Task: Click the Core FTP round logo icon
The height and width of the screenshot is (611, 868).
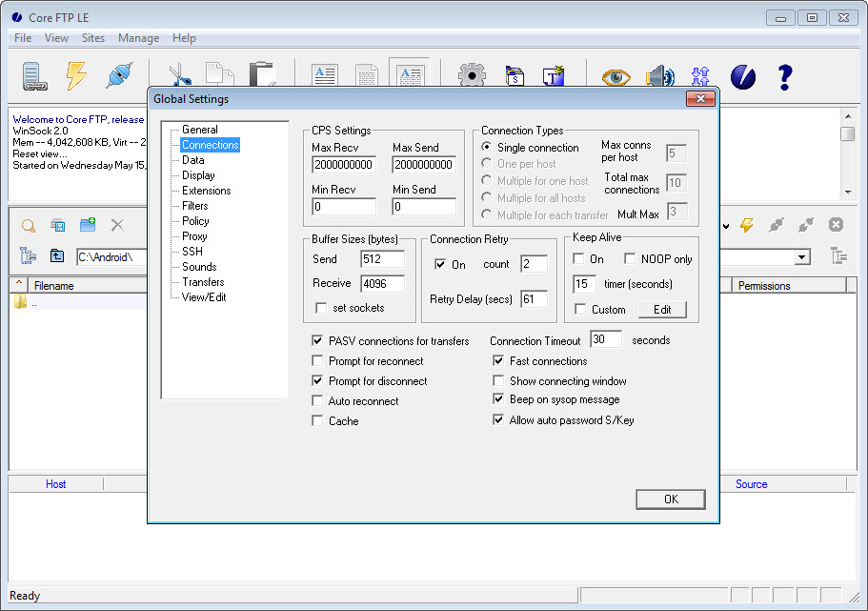Action: (743, 76)
